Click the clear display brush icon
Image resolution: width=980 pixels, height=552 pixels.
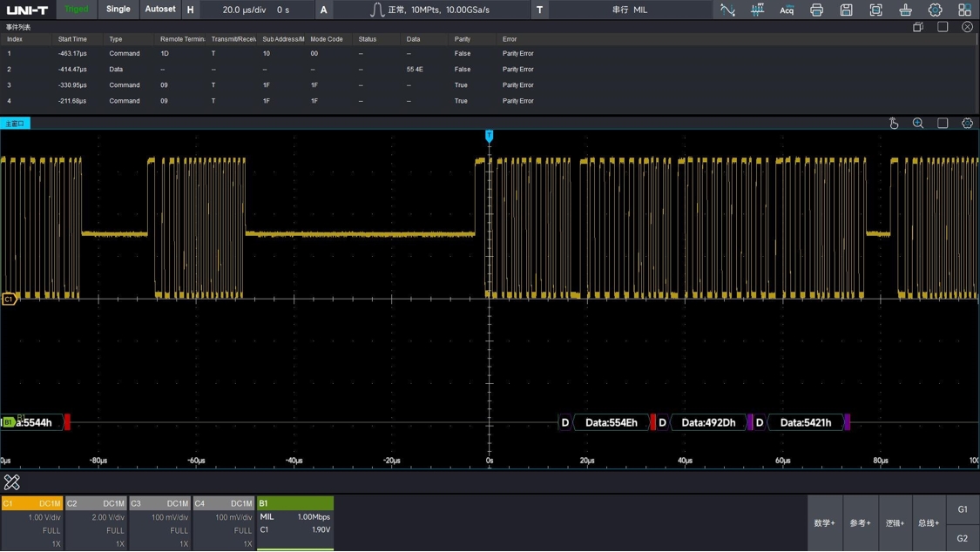pyautogui.click(x=905, y=10)
